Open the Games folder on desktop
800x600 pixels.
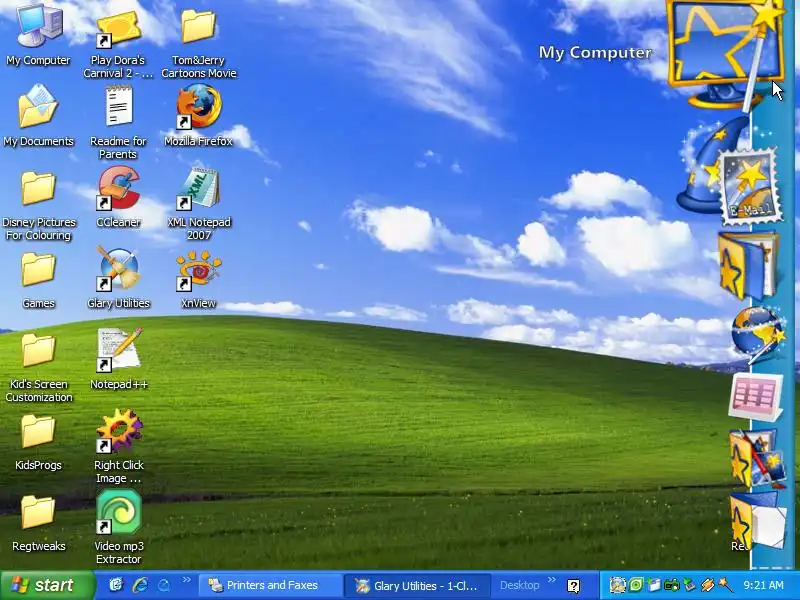38,280
